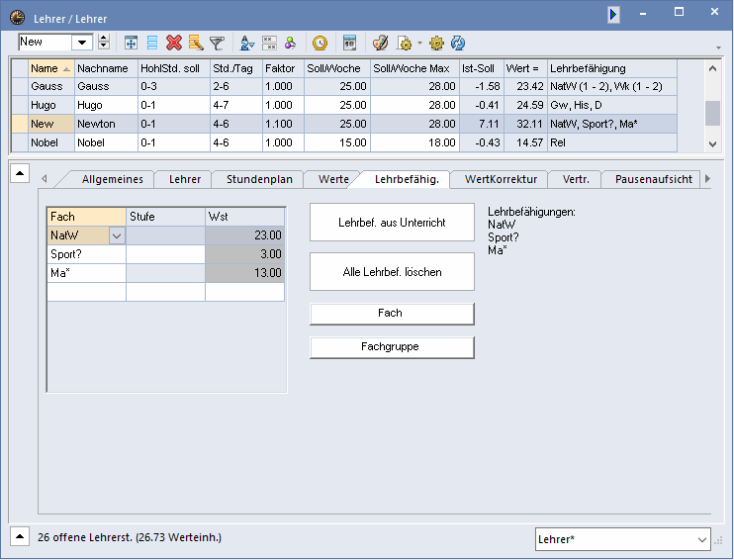Click the New teacher name input field
The width and height of the screenshot is (734, 560).
[45, 43]
